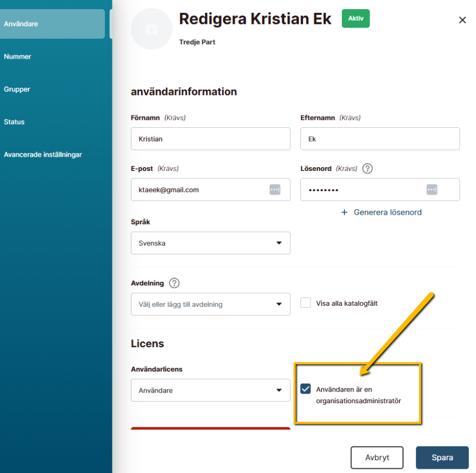Enable Visa alla katalogfält checkbox
Image resolution: width=476 pixels, height=473 pixels.
306,303
